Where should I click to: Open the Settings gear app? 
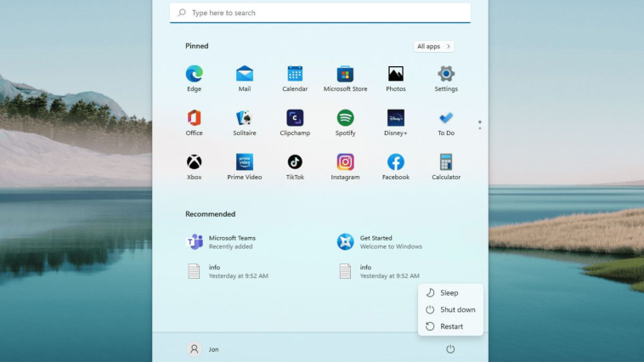(x=446, y=78)
